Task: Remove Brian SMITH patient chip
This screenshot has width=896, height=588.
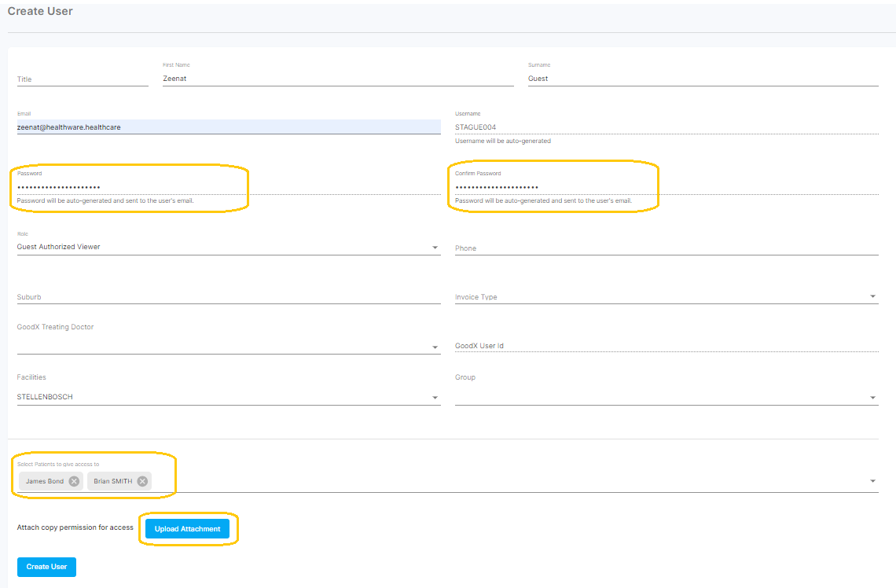Action: (142, 481)
